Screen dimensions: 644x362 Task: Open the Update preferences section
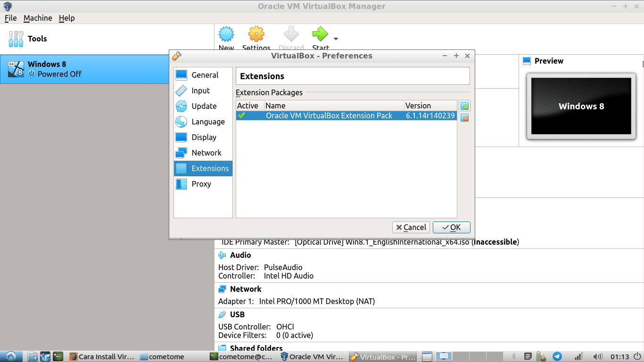[x=203, y=106]
